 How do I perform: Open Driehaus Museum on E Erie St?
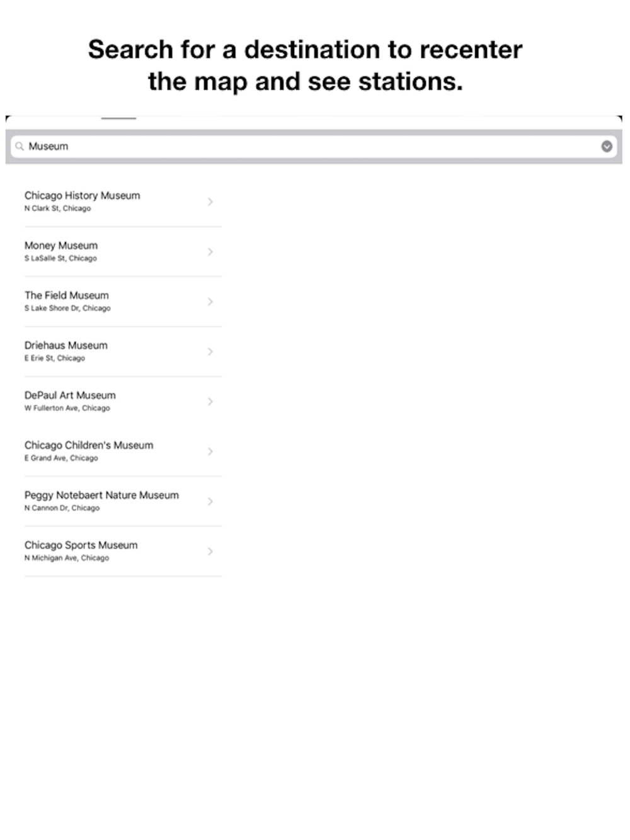coord(123,351)
